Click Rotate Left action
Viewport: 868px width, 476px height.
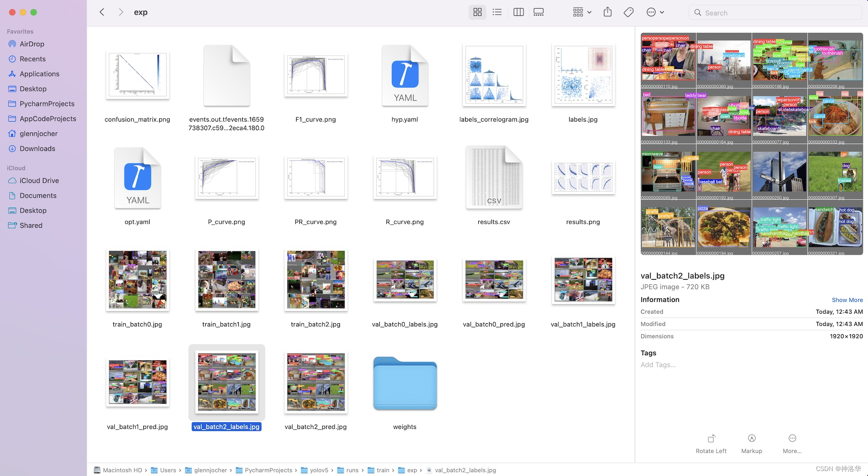(x=711, y=444)
